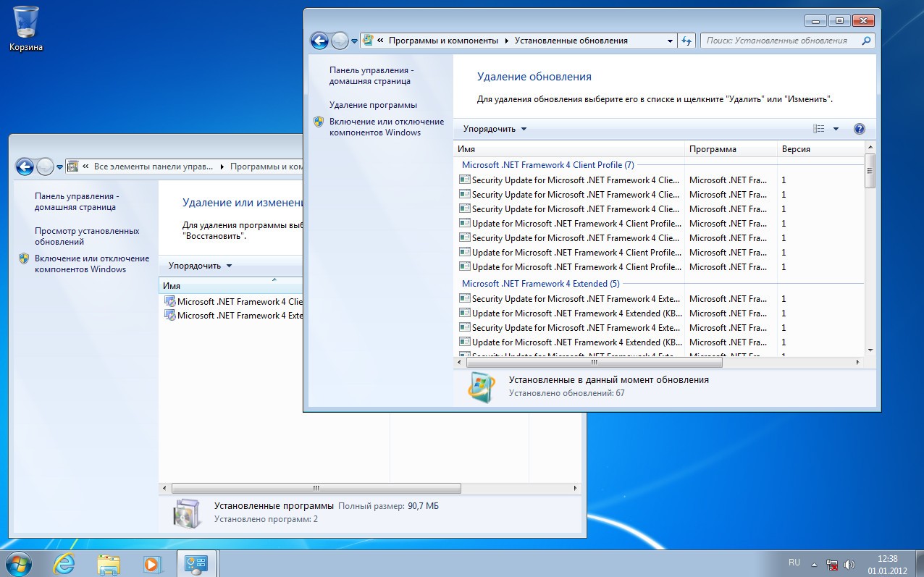Click the forward arrow in the Установленные обновления window

coord(340,41)
